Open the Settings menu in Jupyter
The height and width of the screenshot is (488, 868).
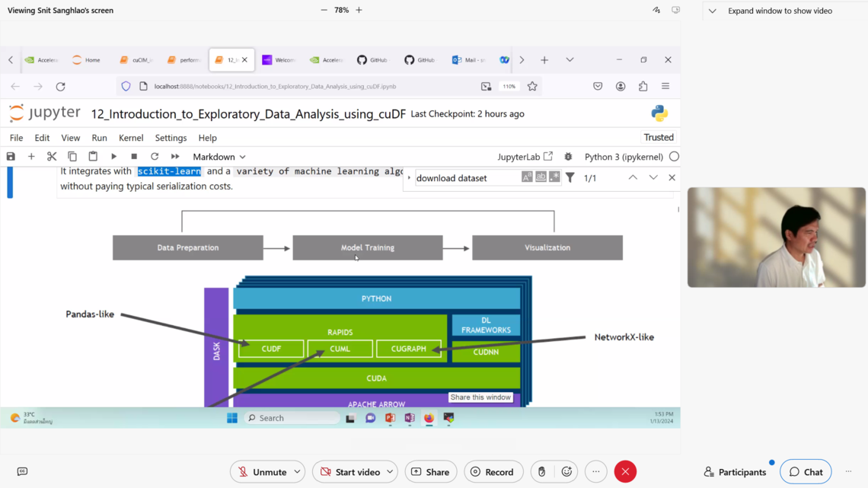(171, 138)
